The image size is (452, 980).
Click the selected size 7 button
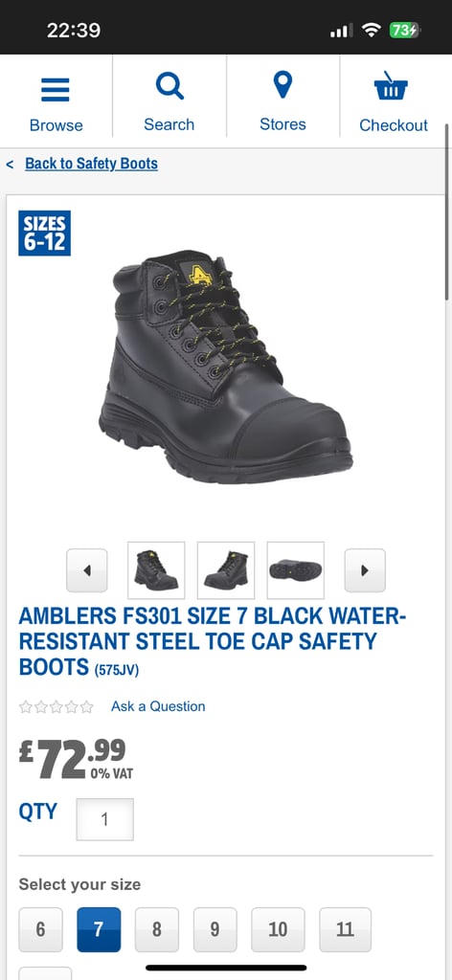(x=99, y=929)
